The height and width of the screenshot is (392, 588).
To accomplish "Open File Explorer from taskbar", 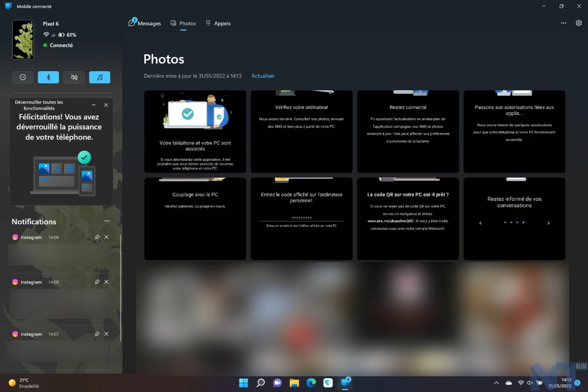I will [x=294, y=383].
